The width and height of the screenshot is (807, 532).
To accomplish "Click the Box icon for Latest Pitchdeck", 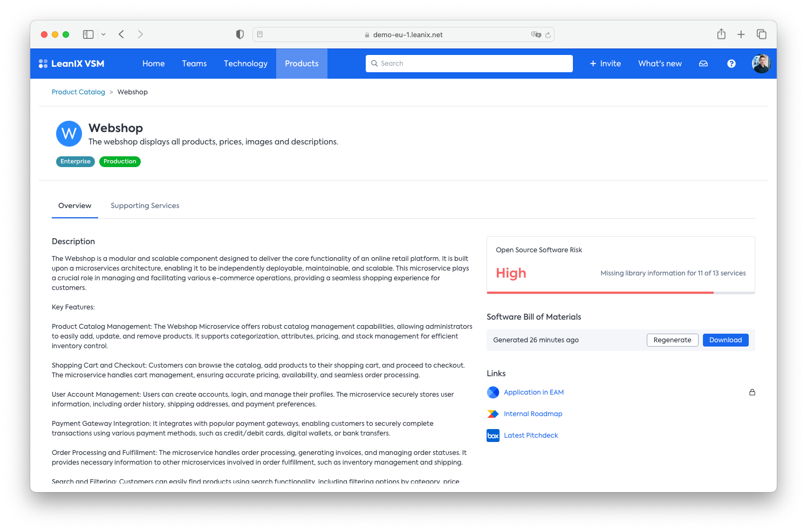I will pyautogui.click(x=493, y=436).
